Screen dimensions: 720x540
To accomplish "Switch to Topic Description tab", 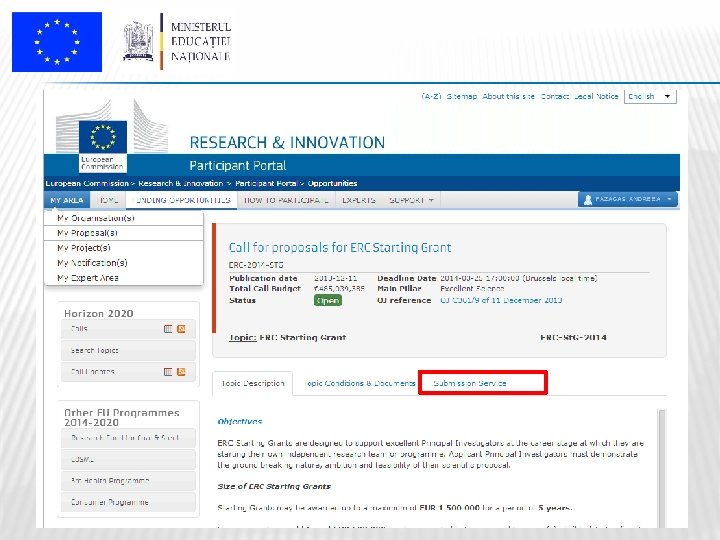I will coord(253,383).
